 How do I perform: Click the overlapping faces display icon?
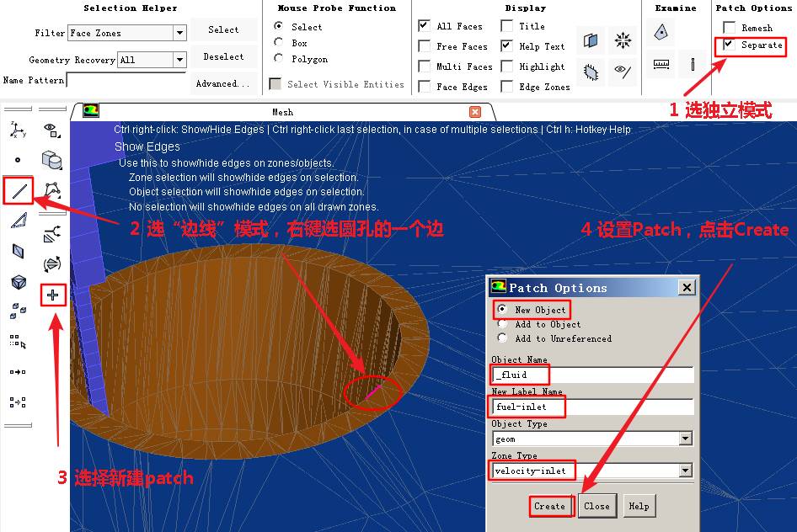pos(591,40)
